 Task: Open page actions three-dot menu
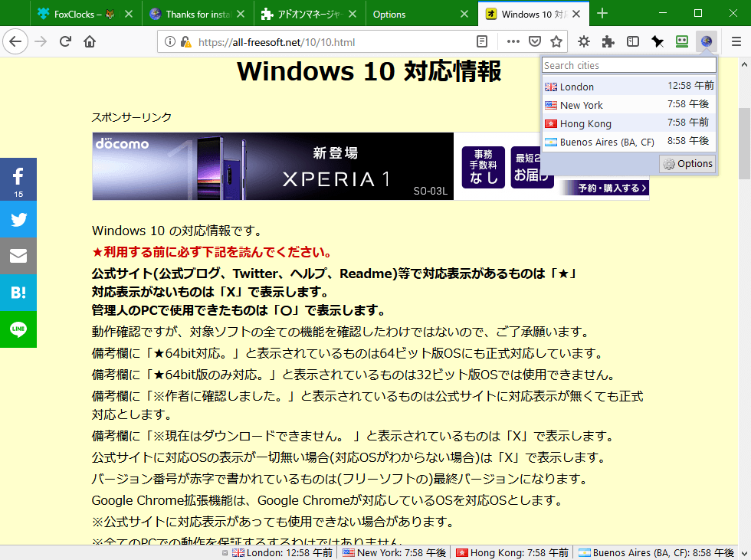click(x=513, y=41)
